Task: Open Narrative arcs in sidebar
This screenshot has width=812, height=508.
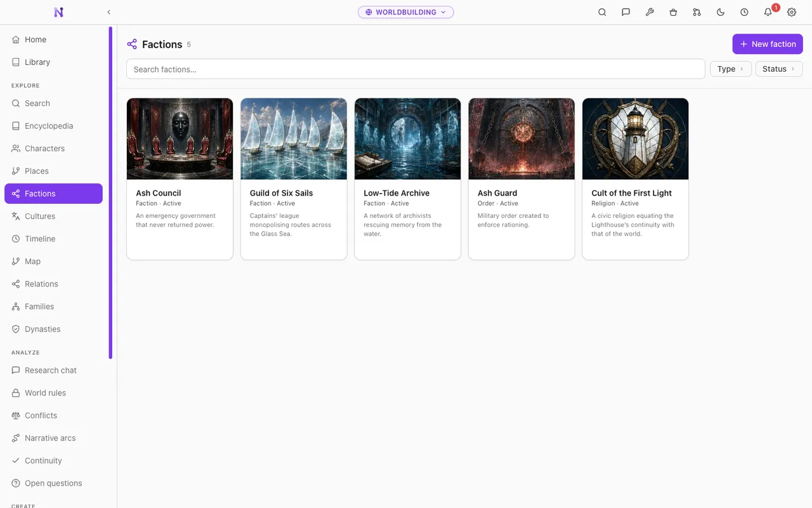Action: (53, 438)
